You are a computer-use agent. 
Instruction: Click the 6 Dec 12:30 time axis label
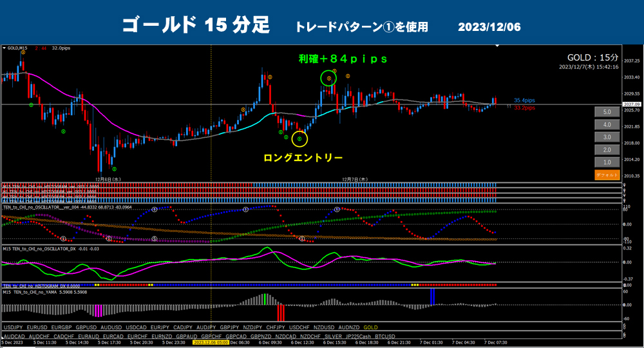303,343
